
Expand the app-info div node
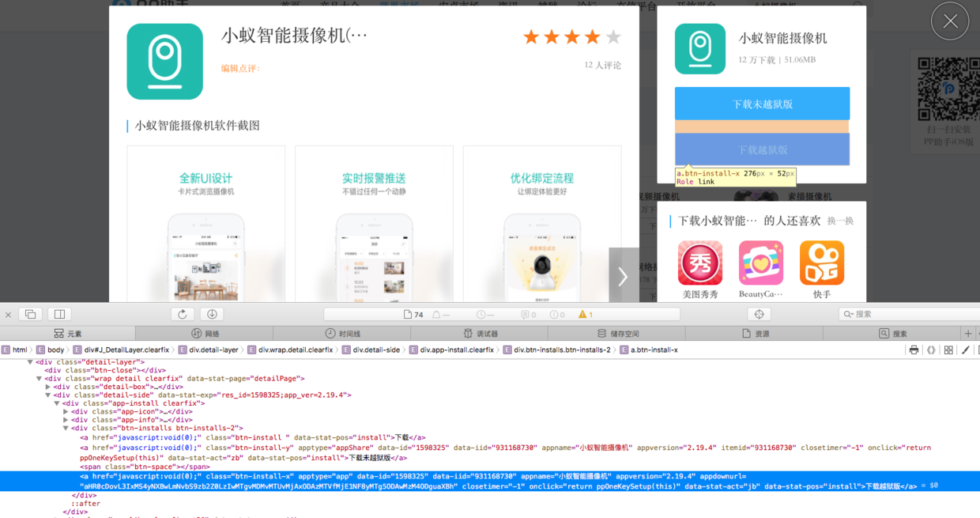coord(66,420)
